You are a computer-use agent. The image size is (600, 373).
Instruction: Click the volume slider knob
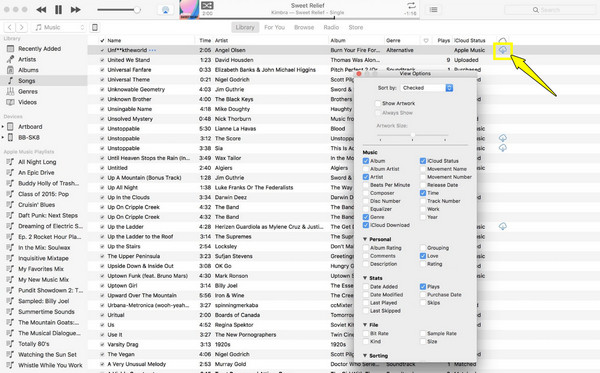pos(137,10)
